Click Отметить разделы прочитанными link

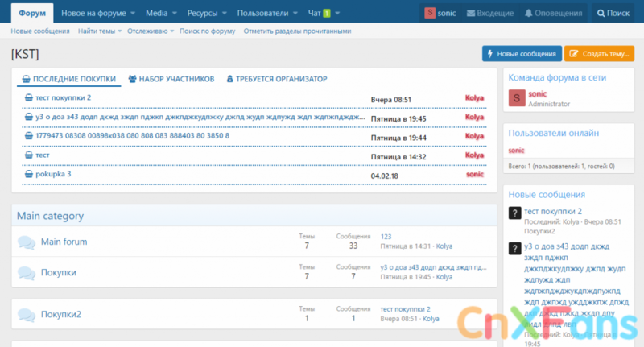point(297,31)
